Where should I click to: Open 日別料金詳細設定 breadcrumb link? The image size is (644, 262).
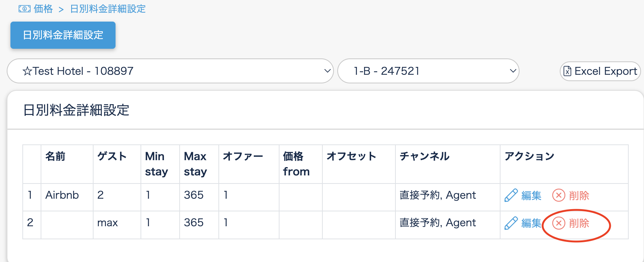click(108, 9)
